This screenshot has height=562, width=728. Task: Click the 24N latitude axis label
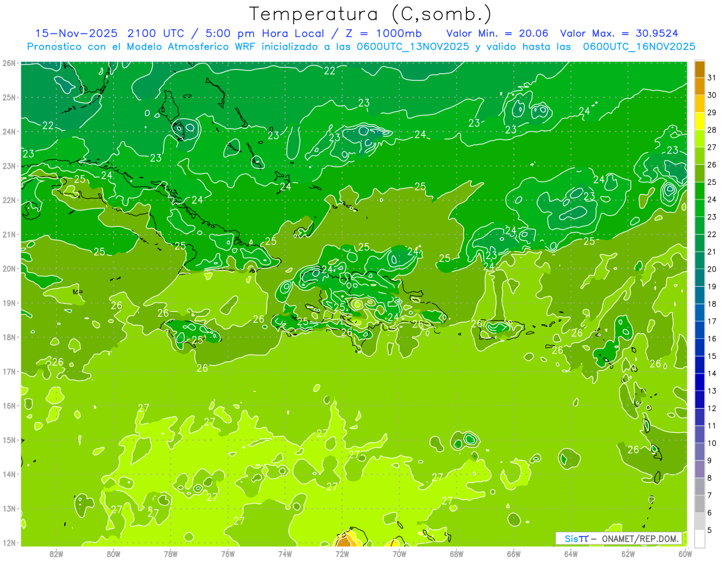coord(8,132)
